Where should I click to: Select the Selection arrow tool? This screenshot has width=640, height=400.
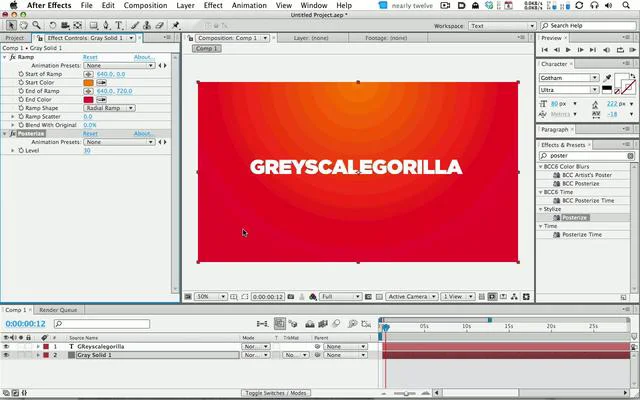pyautogui.click(x=11, y=25)
